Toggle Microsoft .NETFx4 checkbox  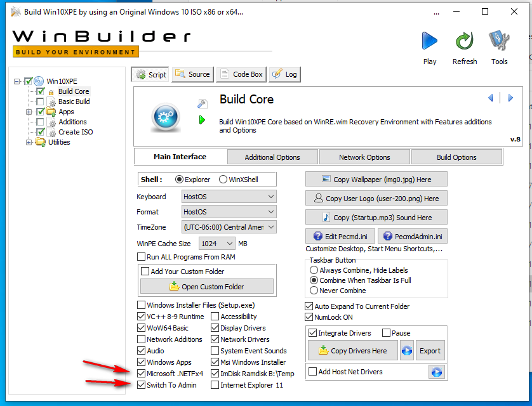(141, 374)
